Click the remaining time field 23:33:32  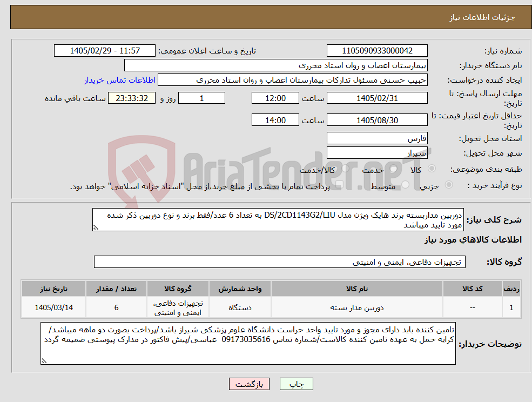[132, 98]
